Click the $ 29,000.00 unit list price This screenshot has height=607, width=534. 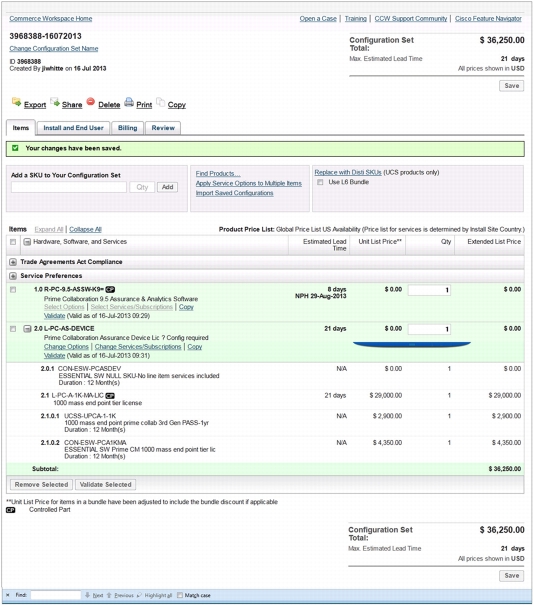click(x=386, y=396)
